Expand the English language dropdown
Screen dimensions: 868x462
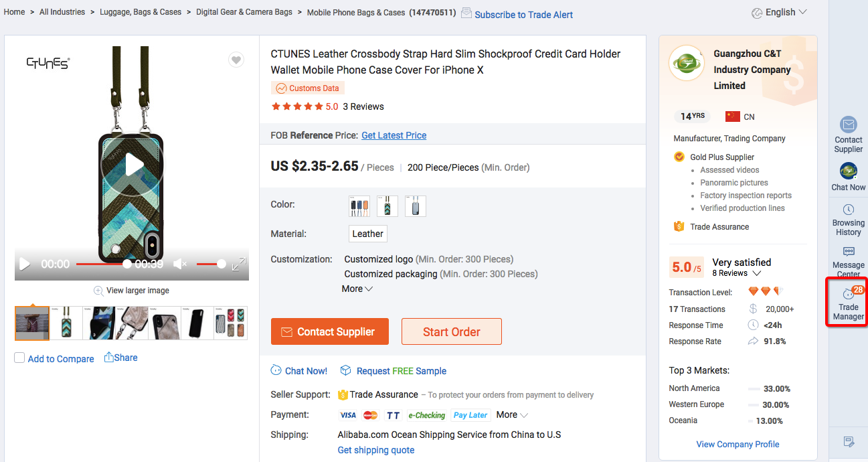tap(780, 13)
